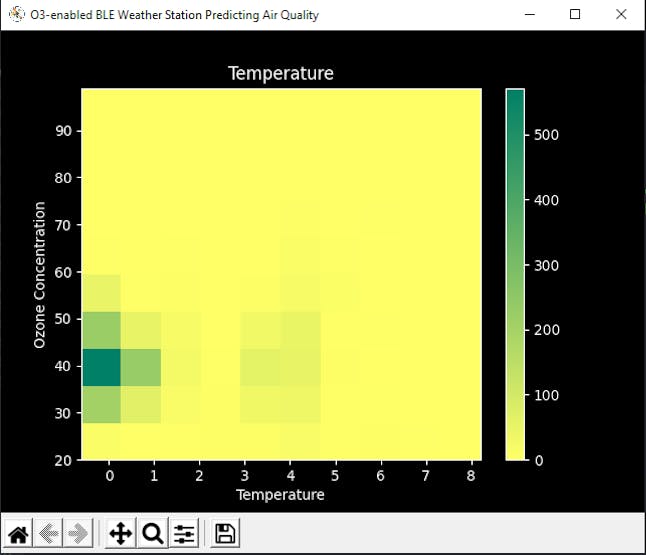
Task: Activate the Pan axes tool
Action: 120,534
